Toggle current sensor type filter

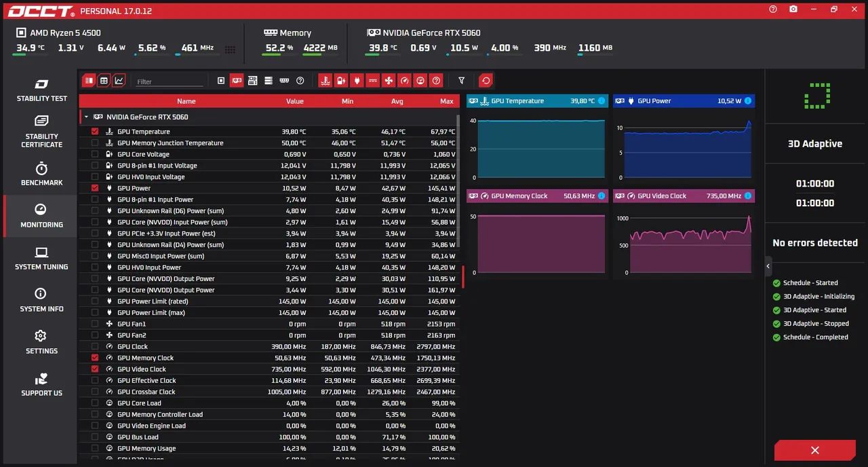click(x=373, y=81)
